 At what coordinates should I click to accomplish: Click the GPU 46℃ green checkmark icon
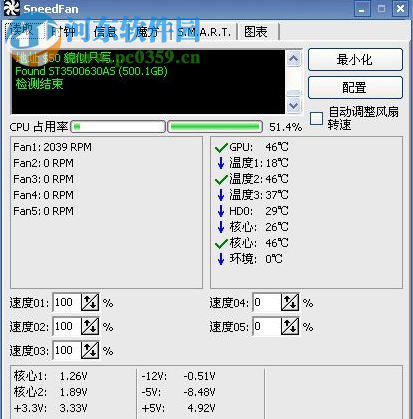tap(221, 147)
